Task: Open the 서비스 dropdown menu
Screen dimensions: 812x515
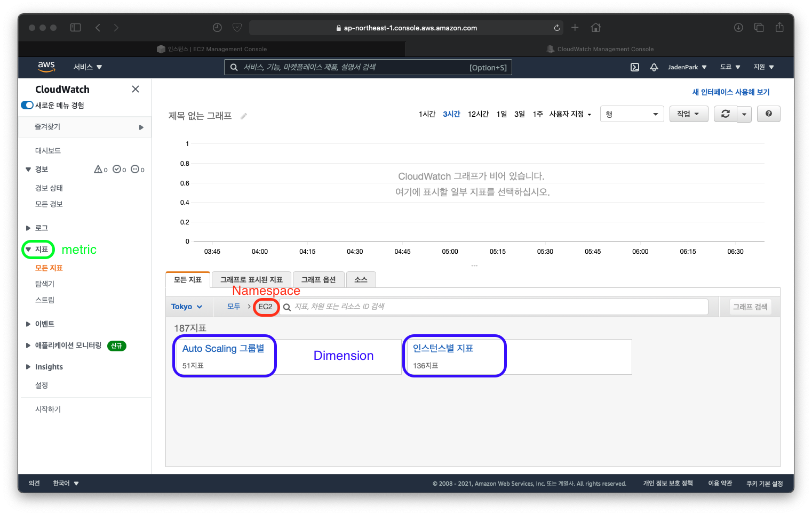Action: pos(87,67)
